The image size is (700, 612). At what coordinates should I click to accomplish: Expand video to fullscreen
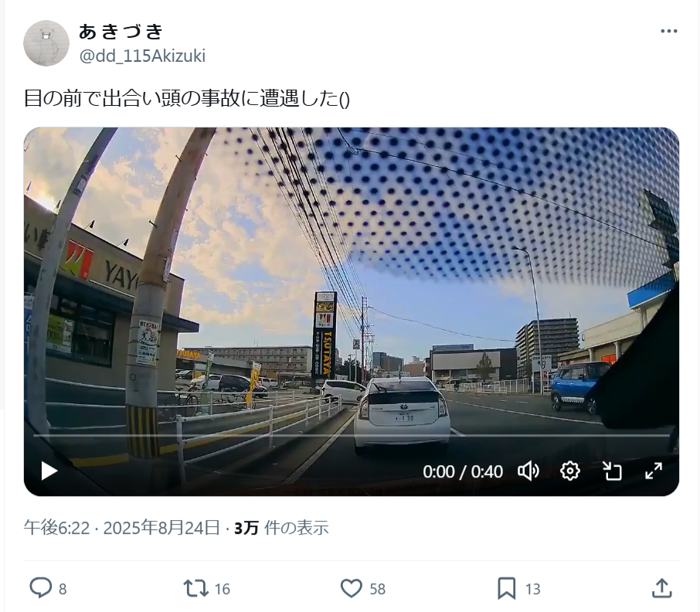click(x=654, y=471)
